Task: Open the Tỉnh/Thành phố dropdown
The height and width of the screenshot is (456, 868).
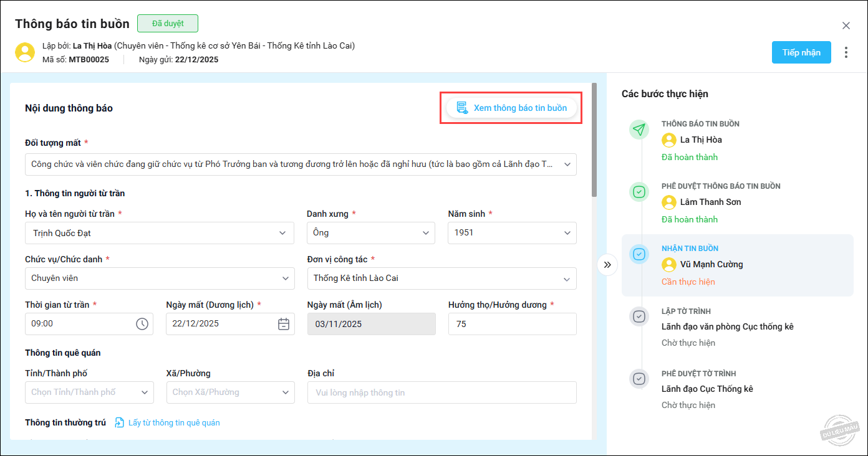Action: point(89,392)
